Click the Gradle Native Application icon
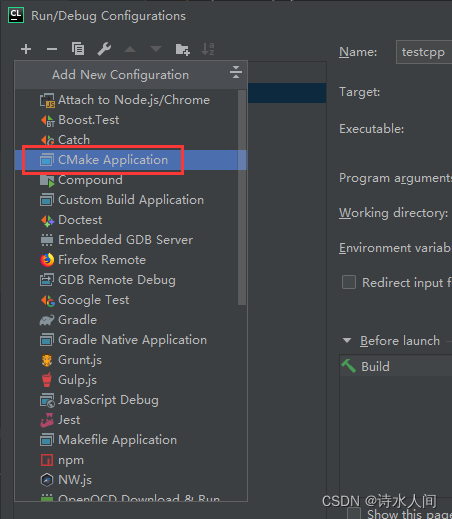Viewport: 452px width, 519px height. click(x=47, y=340)
